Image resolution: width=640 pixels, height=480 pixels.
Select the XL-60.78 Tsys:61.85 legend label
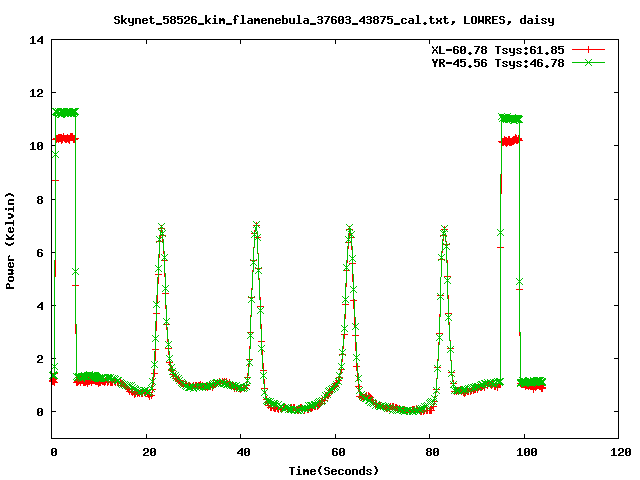pyautogui.click(x=498, y=50)
